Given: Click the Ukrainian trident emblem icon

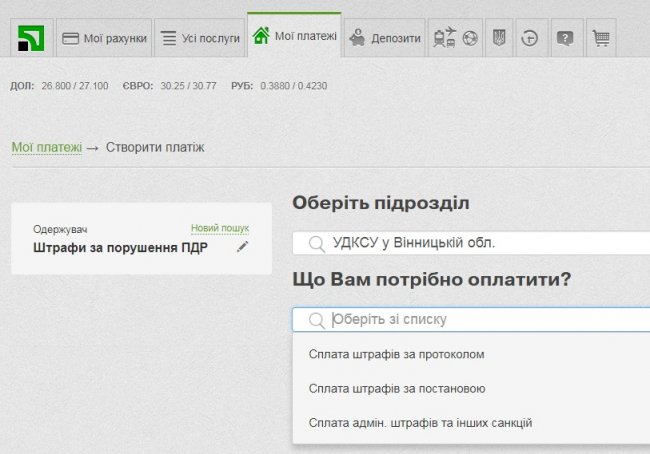Looking at the screenshot, I should pos(500,39).
